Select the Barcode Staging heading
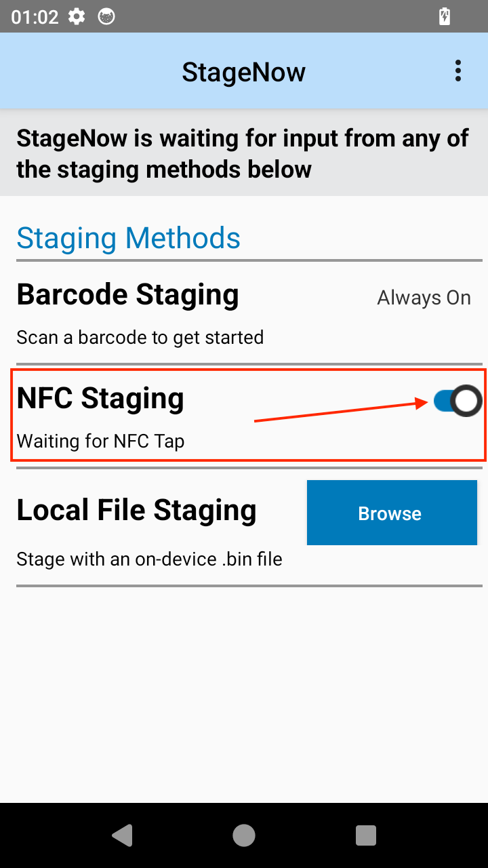 tap(127, 295)
